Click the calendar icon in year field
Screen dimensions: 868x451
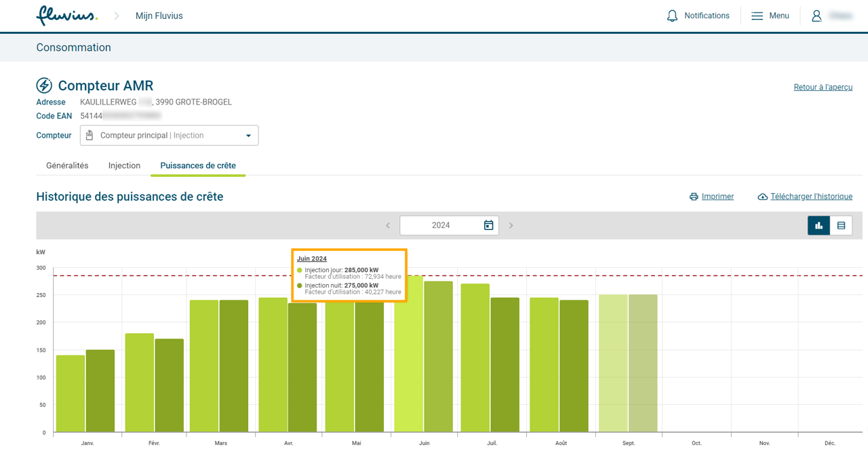click(488, 225)
